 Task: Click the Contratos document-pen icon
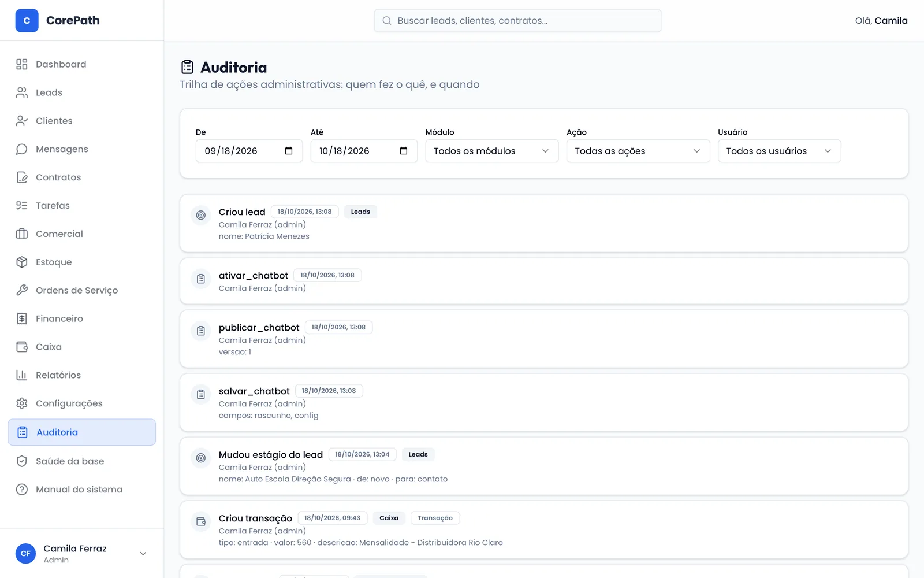pyautogui.click(x=22, y=177)
